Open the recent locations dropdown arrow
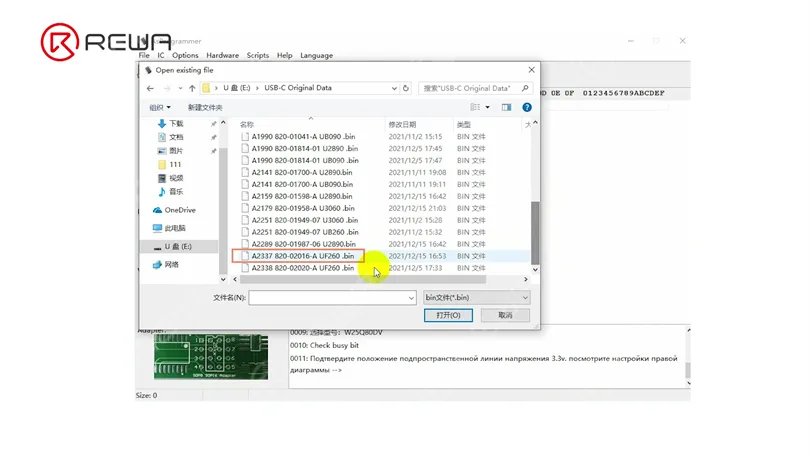 click(180, 88)
